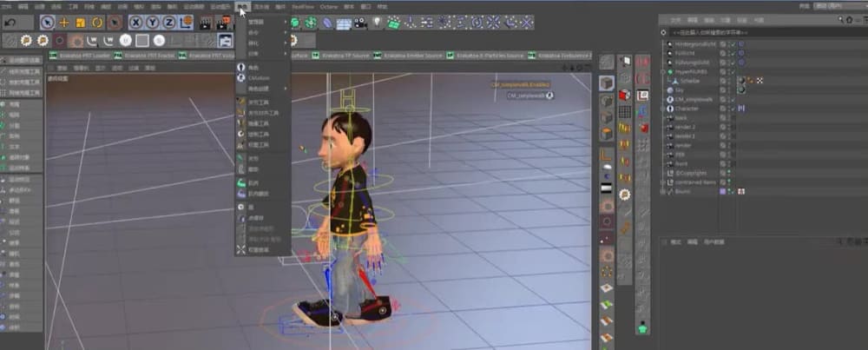Click the grey square icon in second row
Screen dimensions: 868x350
[142, 41]
